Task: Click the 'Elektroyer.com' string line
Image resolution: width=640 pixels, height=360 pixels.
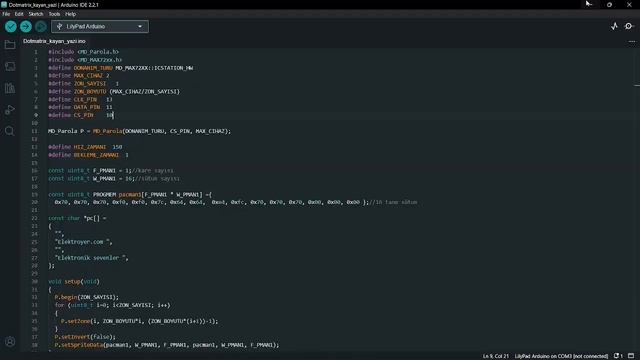Action: 83,242
